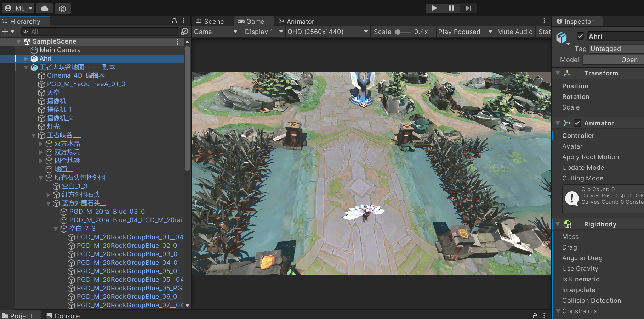This screenshot has width=644, height=319.
Task: Click the 地面__ cube icon
Action: (49, 169)
